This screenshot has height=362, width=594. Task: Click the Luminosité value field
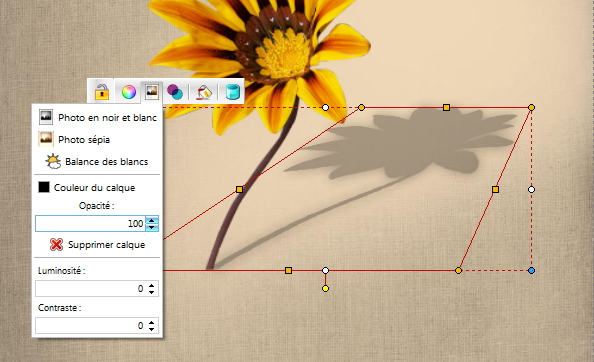coord(90,289)
